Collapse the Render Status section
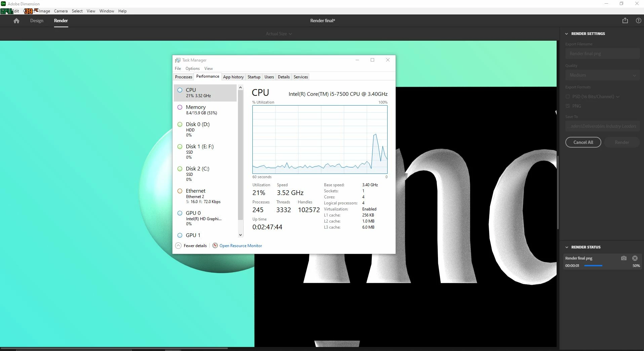This screenshot has width=644, height=351. coord(567,247)
